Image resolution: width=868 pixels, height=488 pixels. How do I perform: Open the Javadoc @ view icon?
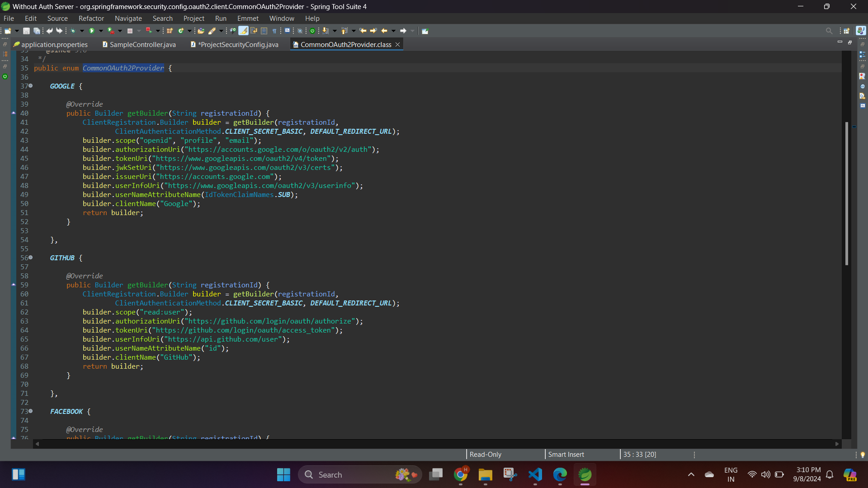coord(862,86)
